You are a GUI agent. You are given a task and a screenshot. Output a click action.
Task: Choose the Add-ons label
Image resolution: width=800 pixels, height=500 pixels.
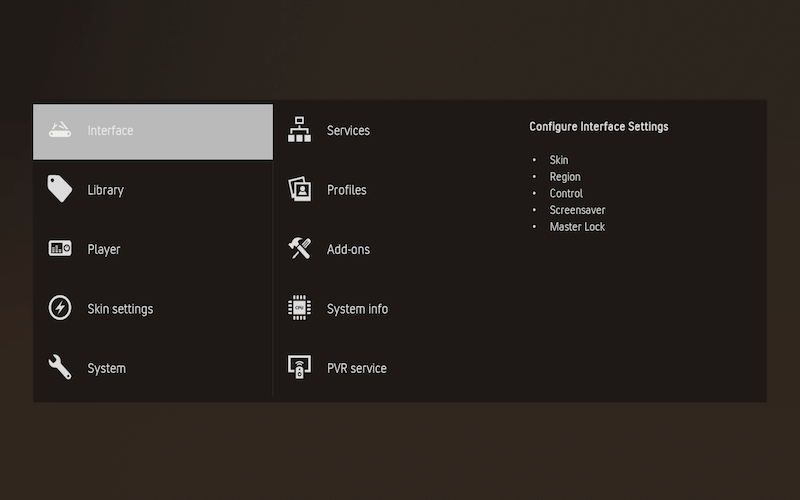click(x=348, y=249)
